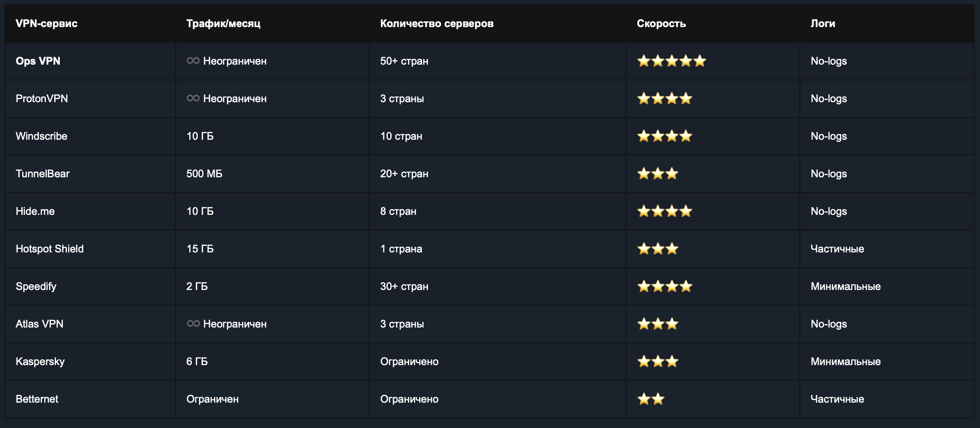980x428 pixels.
Task: Click the VPN-сервис column header
Action: (x=46, y=24)
